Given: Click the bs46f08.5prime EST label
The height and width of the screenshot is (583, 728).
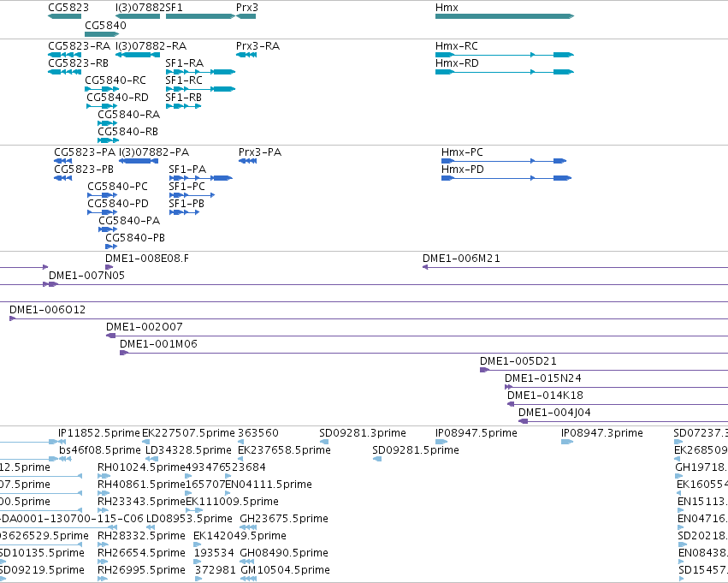Looking at the screenshot, I should [x=100, y=450].
